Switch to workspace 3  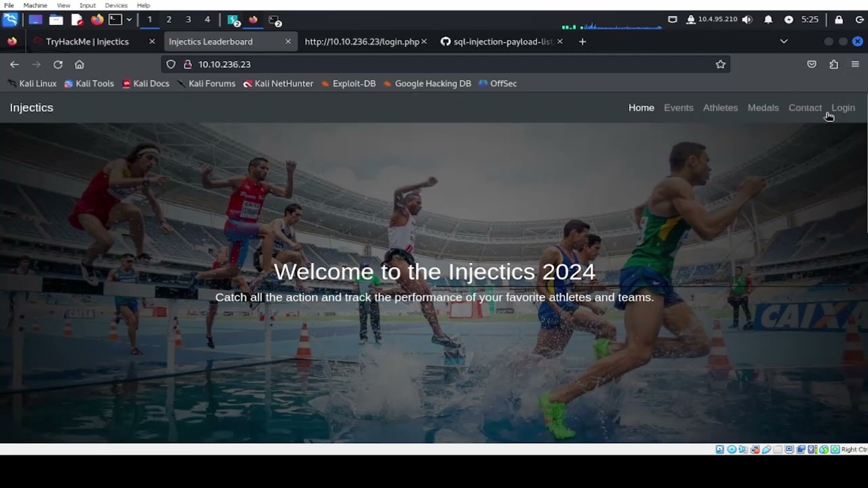[x=188, y=20]
